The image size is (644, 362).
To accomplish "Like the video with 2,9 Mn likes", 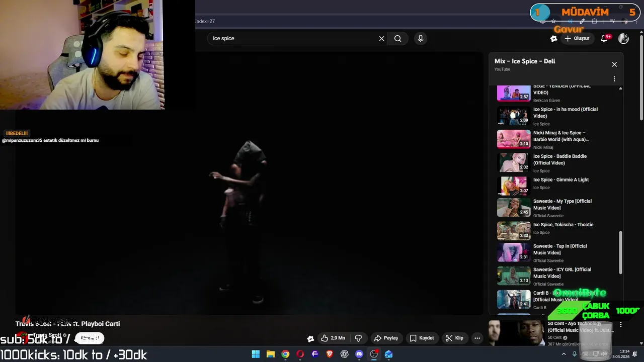I will coord(334,338).
